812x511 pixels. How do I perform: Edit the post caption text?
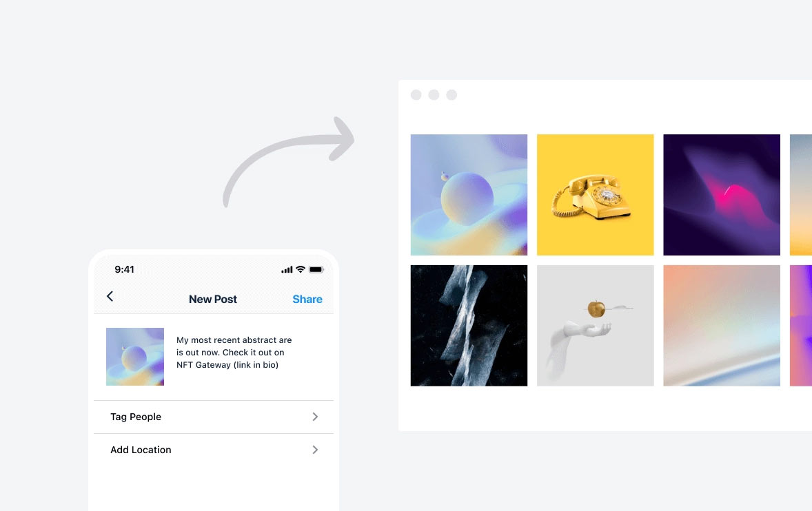[234, 352]
